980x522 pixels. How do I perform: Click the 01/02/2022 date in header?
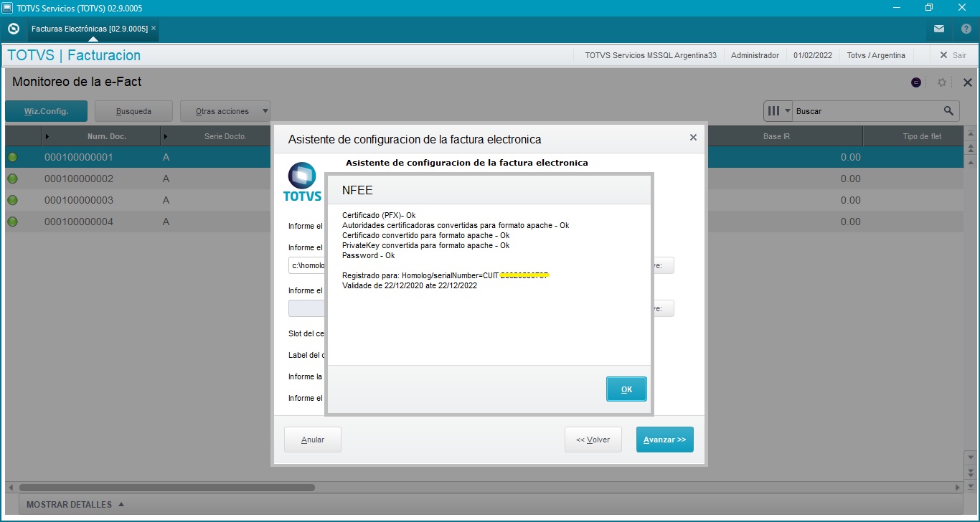click(813, 55)
